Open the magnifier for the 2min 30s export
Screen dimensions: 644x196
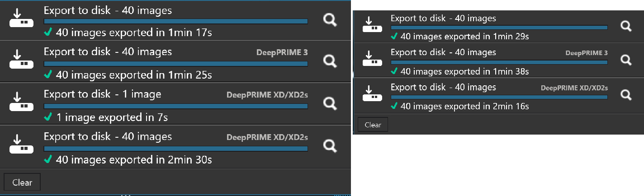(x=331, y=145)
